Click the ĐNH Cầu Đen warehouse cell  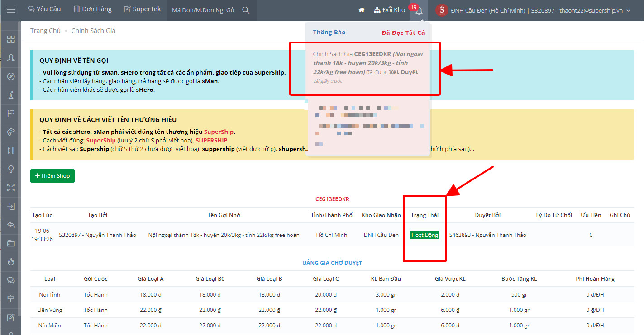tap(381, 235)
